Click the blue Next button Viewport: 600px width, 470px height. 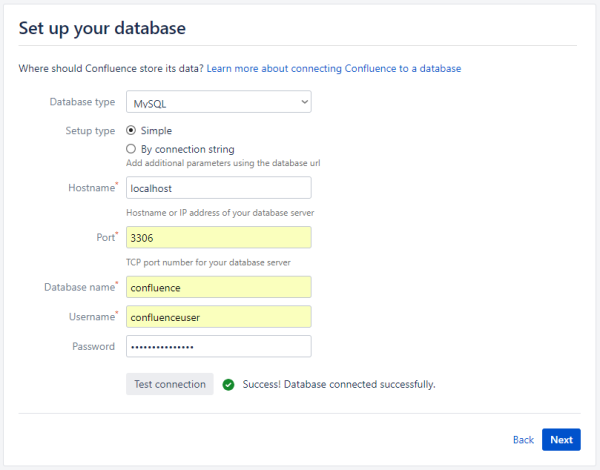click(x=561, y=440)
